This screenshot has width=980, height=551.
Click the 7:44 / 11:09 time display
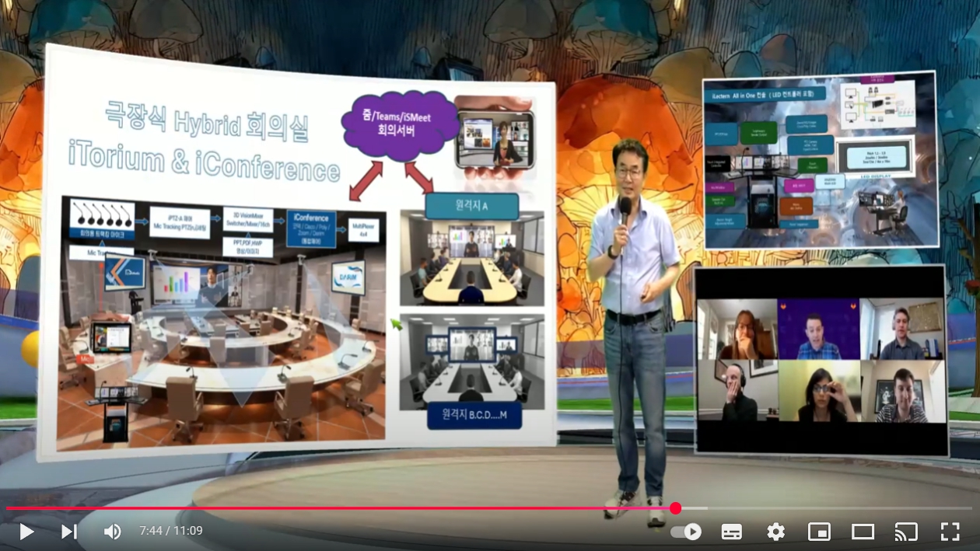coord(171,532)
